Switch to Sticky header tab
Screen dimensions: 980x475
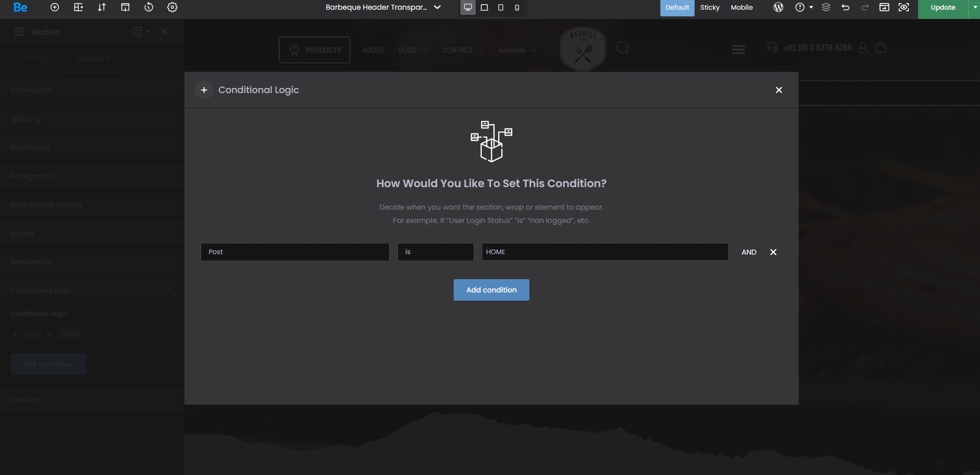click(x=709, y=8)
